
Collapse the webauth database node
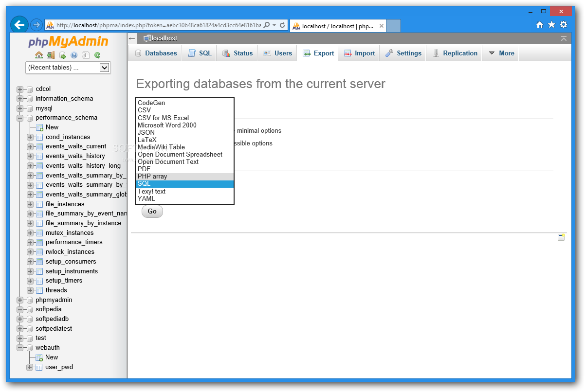pos(20,348)
